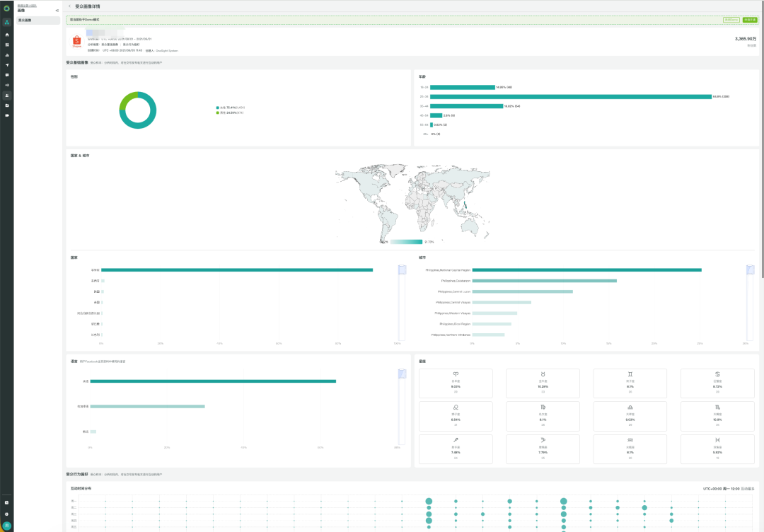Follow the underlined team link above 画像
Image resolution: width=764 pixels, height=532 pixels.
(x=27, y=6)
